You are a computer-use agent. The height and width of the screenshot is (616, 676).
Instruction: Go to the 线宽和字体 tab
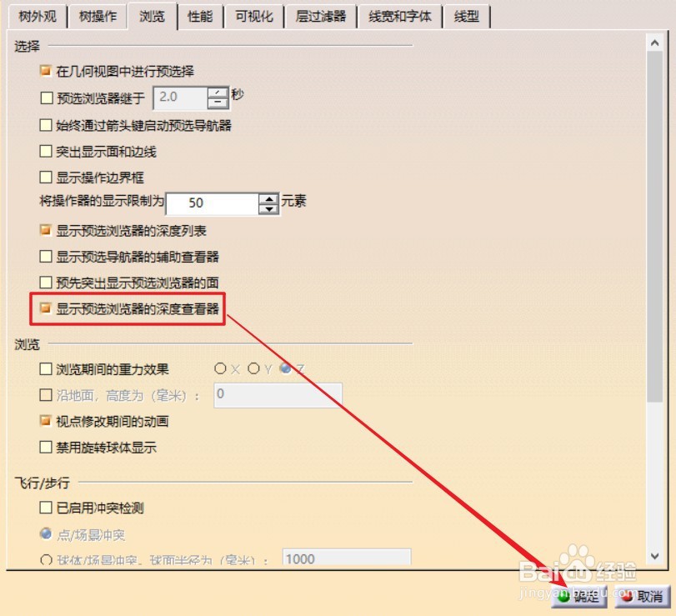[x=400, y=17]
